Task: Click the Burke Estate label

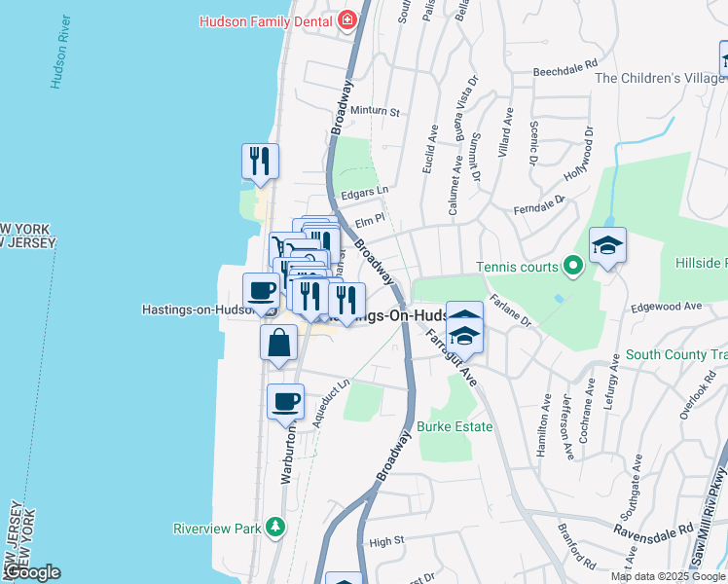Action: 455,427
